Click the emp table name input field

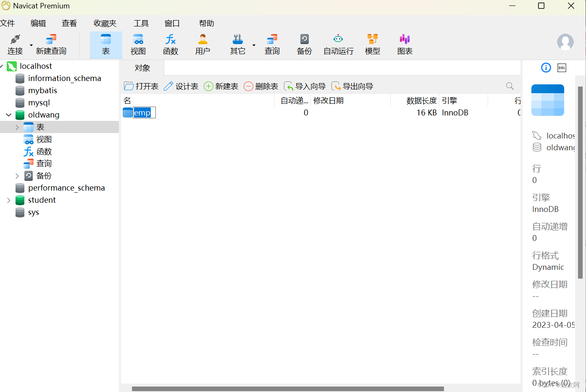point(144,112)
